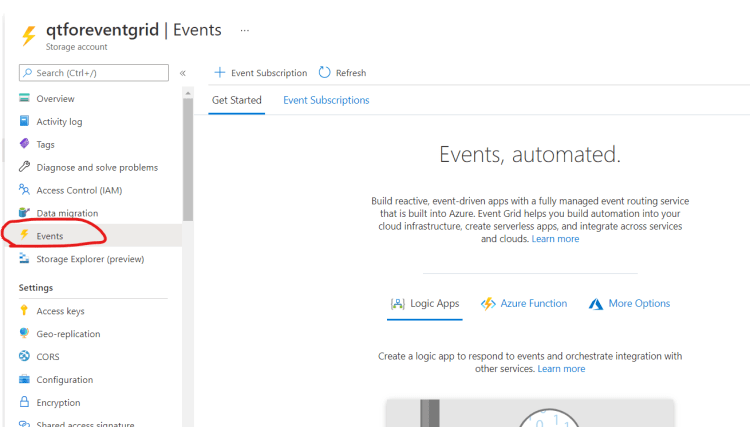Viewport: 750px width, 427px height.
Task: Click the Encryption padlock icon
Action: [x=24, y=402]
